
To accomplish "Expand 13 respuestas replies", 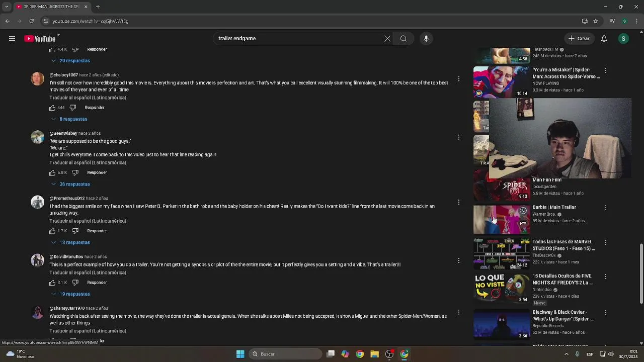I will pyautogui.click(x=70, y=242).
